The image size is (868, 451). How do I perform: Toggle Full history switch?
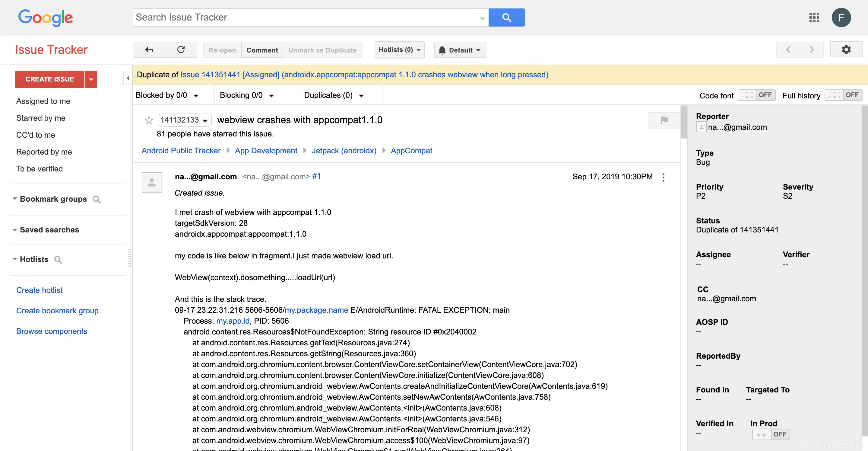tap(843, 95)
